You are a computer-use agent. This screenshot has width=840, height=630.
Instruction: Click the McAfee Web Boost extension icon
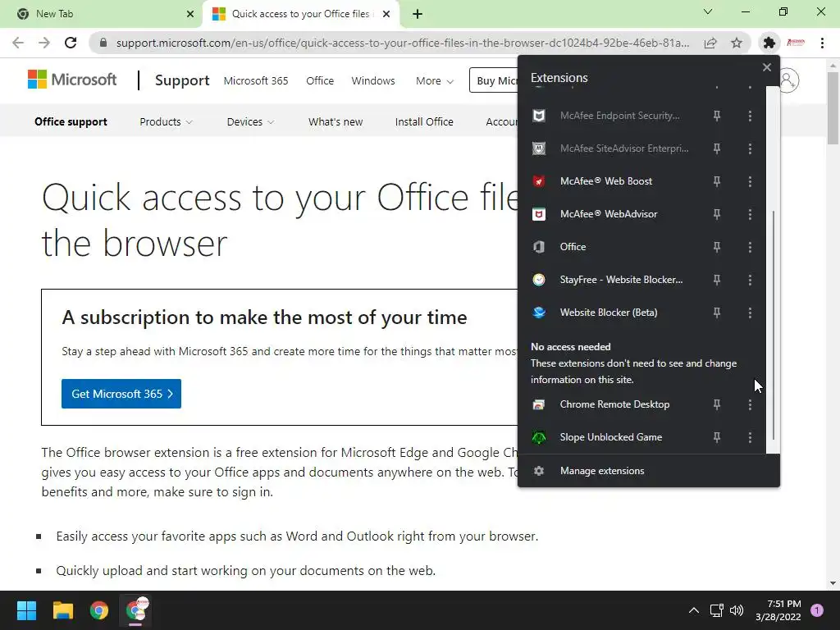[539, 181]
